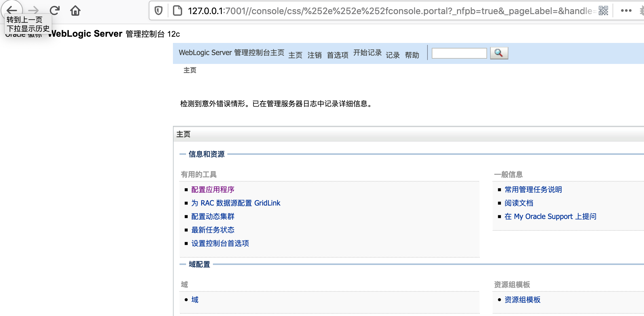
Task: Select 主页 in the console toolbar
Action: pyautogui.click(x=295, y=55)
